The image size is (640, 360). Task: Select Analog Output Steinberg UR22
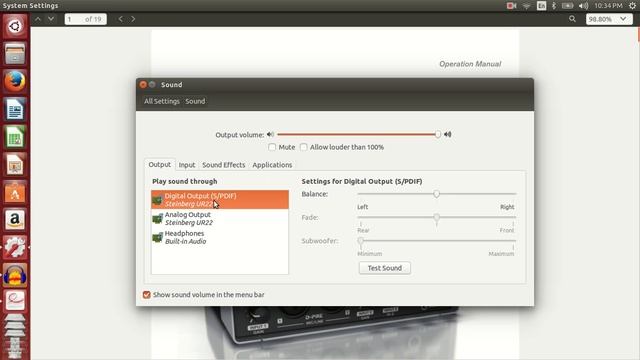click(220, 218)
